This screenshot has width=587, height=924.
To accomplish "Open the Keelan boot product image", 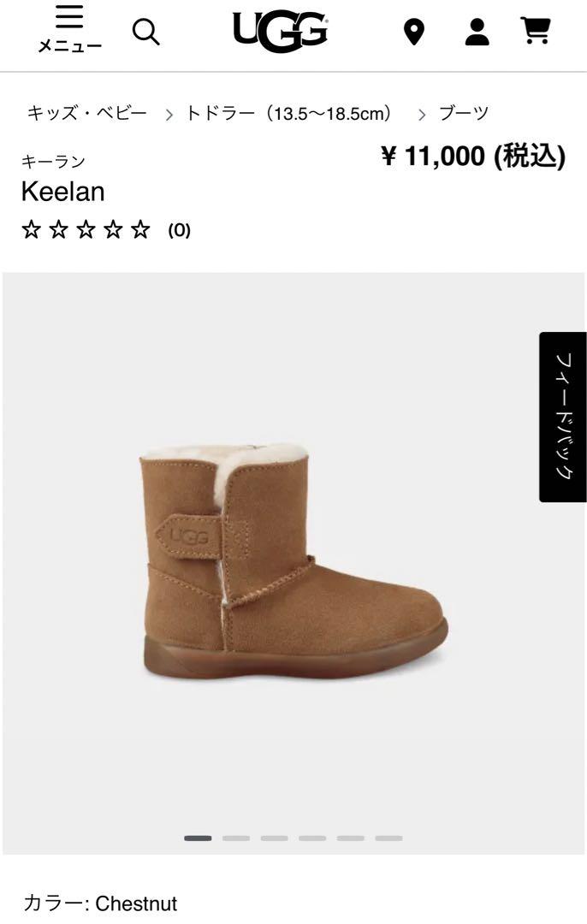I will [293, 561].
